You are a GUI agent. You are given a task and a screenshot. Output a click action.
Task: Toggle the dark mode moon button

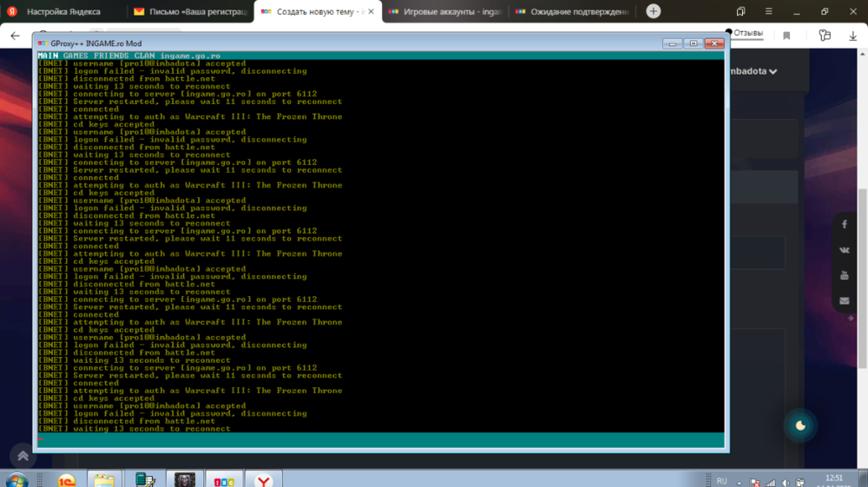pyautogui.click(x=800, y=425)
